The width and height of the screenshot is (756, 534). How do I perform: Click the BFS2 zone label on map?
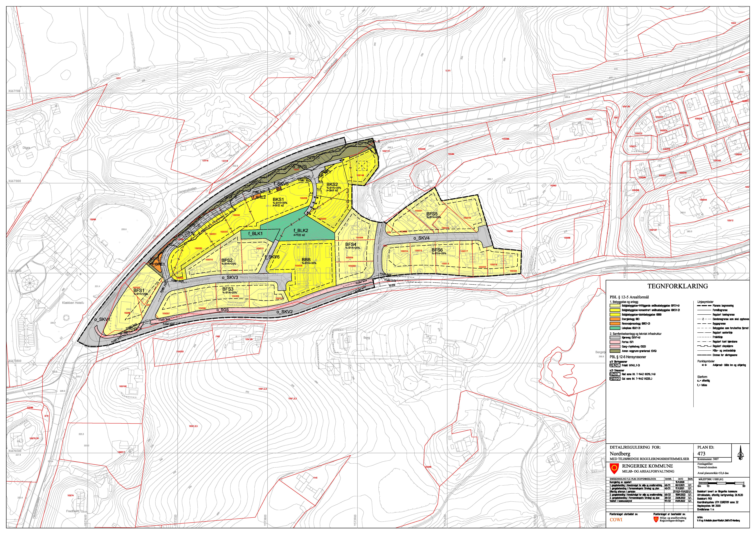(x=227, y=260)
